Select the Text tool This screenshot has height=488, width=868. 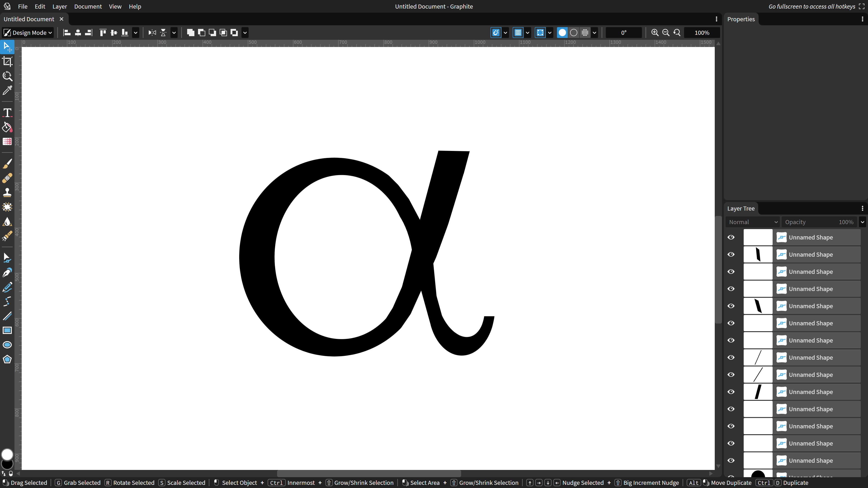coord(7,113)
